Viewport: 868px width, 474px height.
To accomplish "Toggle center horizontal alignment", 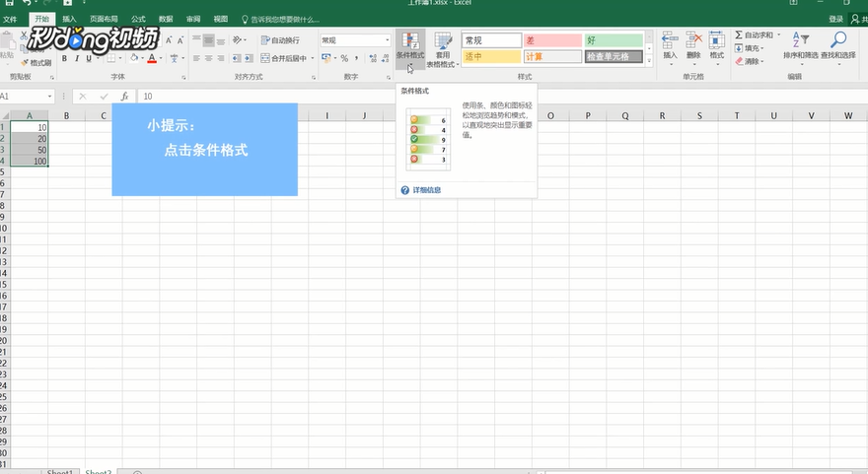I will (x=209, y=58).
